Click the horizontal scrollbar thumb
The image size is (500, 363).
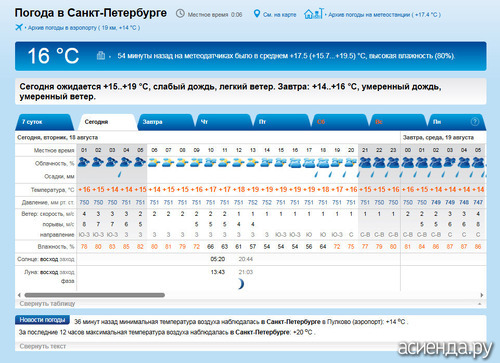tap(95, 295)
